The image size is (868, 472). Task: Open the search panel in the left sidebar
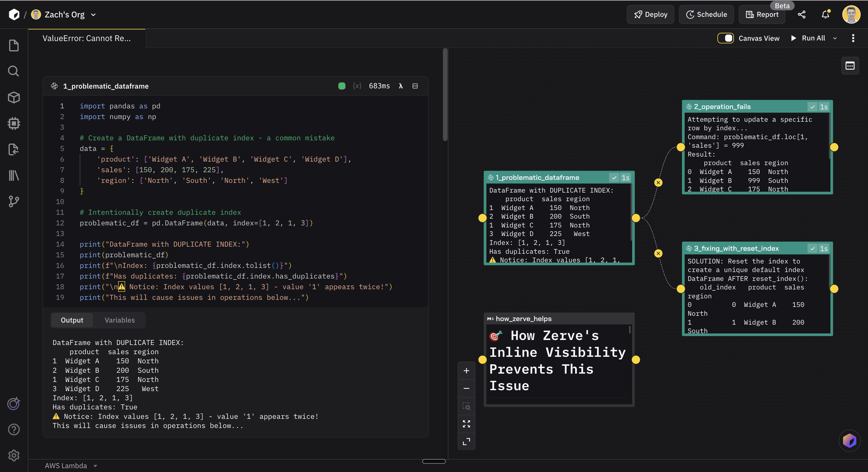pyautogui.click(x=14, y=71)
